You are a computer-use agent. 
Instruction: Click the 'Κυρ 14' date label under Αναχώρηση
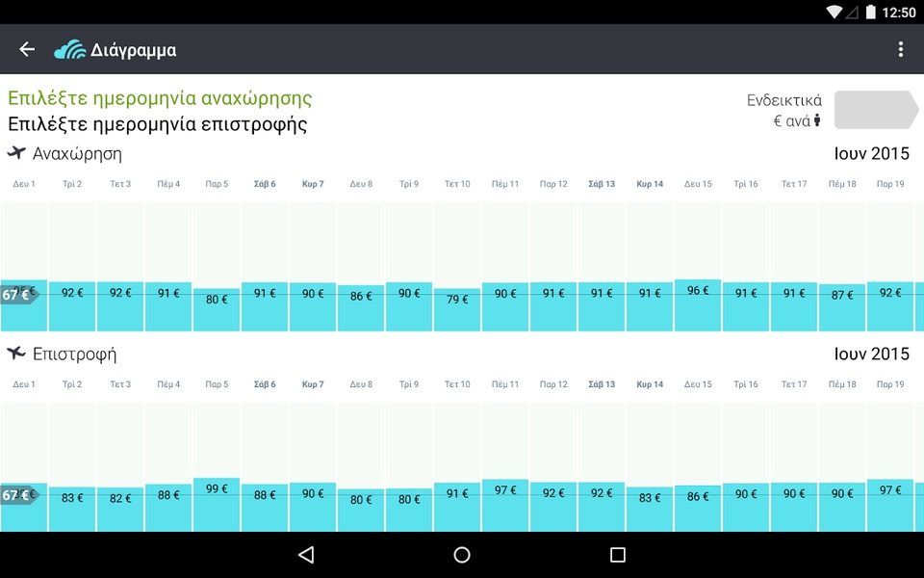tap(650, 184)
